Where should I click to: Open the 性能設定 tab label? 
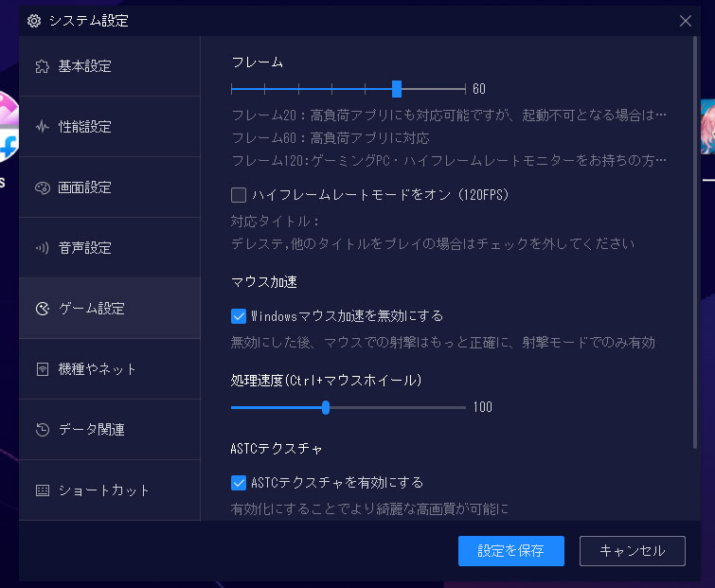pos(85,127)
